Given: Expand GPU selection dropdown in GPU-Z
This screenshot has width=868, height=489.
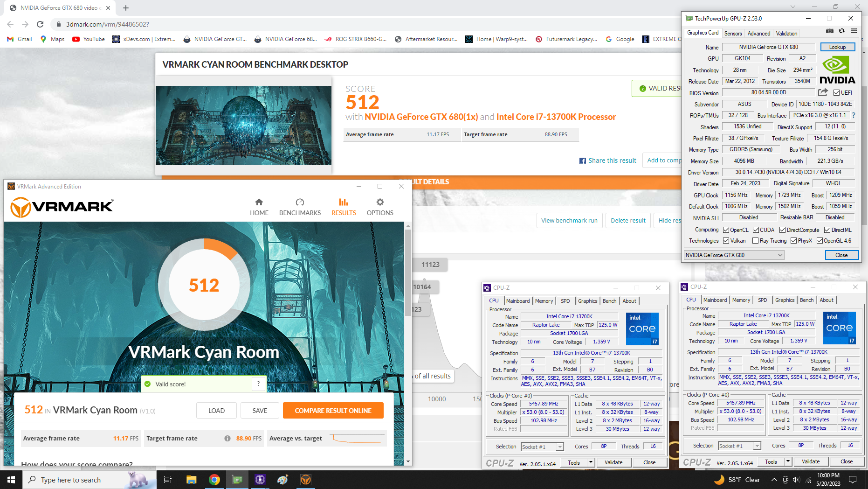Looking at the screenshot, I should 780,255.
